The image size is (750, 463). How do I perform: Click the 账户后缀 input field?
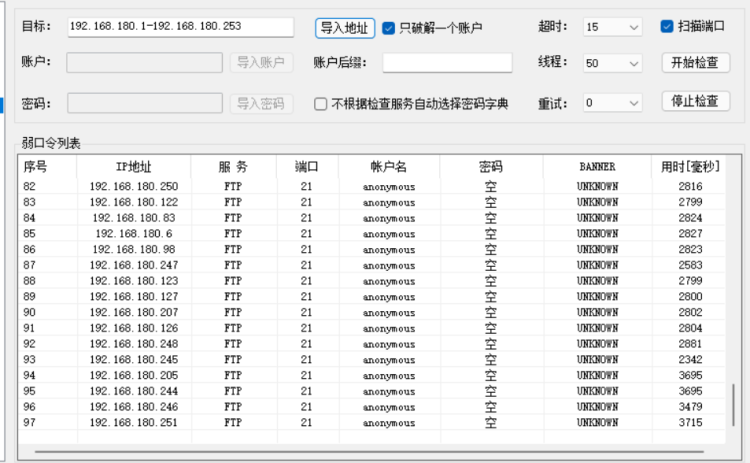[x=447, y=63]
